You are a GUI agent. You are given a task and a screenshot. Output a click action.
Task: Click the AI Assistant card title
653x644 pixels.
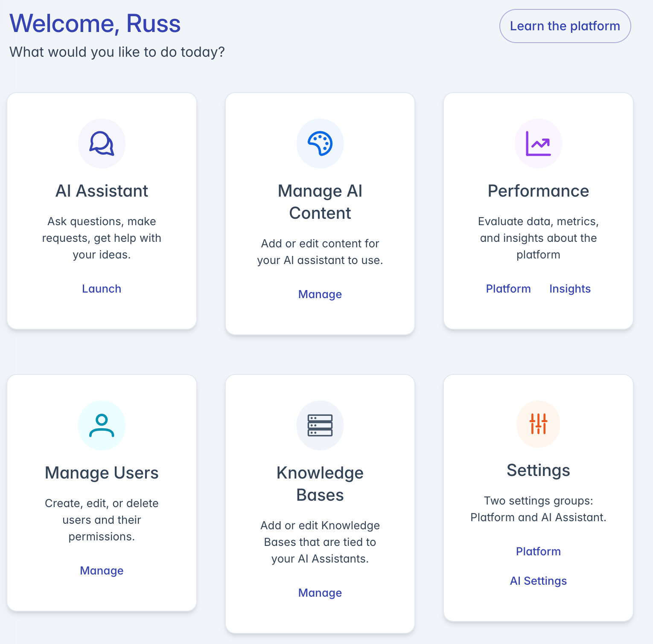tap(102, 191)
